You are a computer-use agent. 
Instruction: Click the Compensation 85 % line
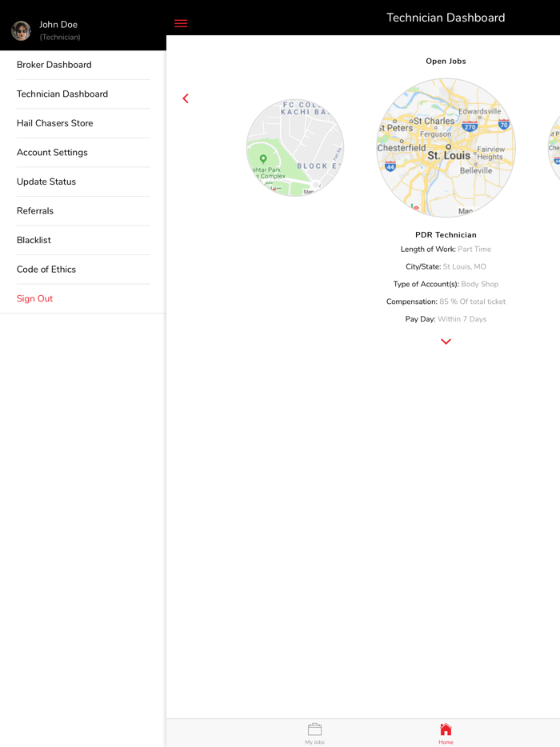446,302
